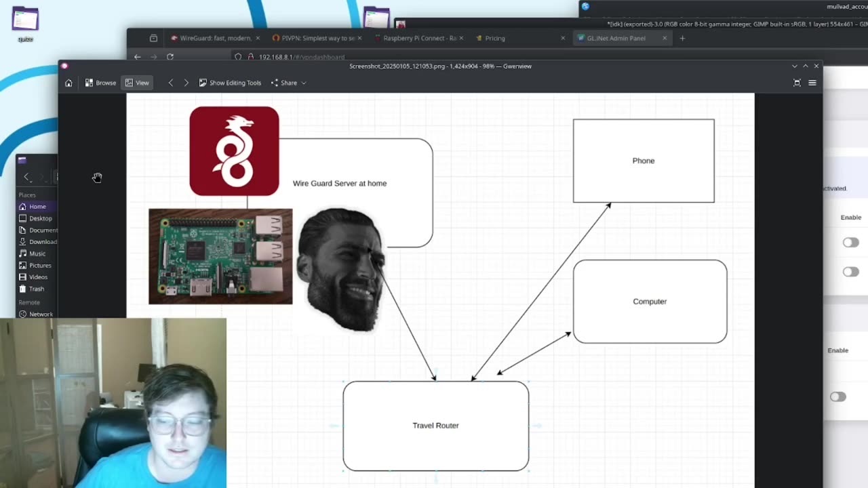
Task: Go to next image in Gwenview
Action: point(186,83)
